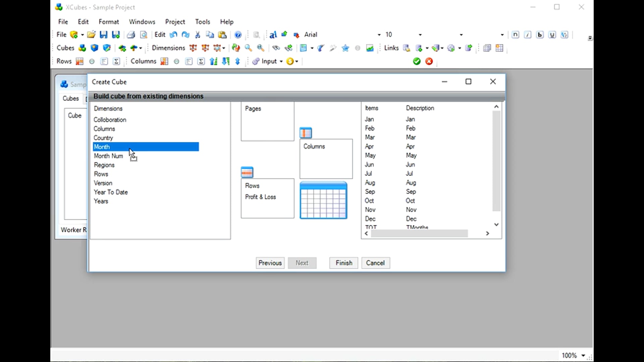This screenshot has height=362, width=644.
Task: Save the project using the Save icon
Action: 103,35
